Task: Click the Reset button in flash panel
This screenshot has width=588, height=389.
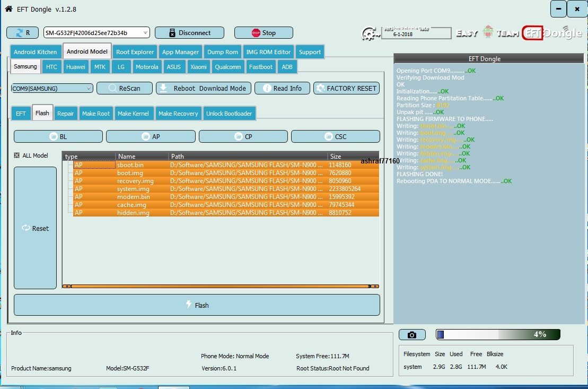Action: coord(35,228)
